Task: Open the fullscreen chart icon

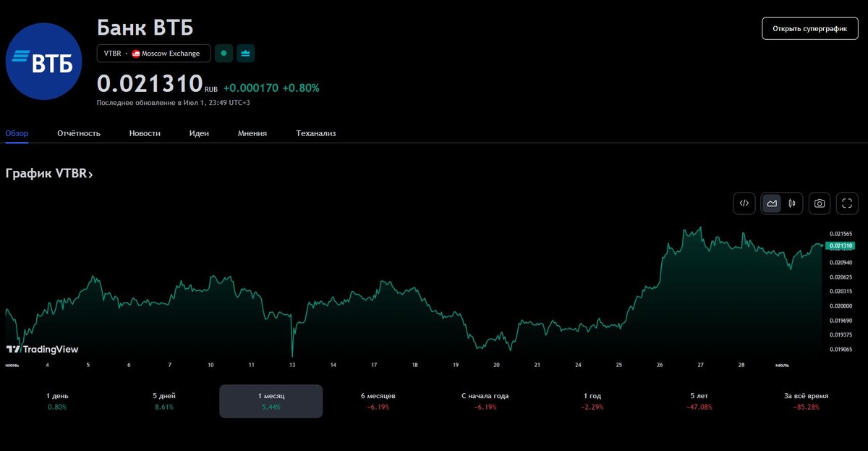Action: [x=847, y=203]
